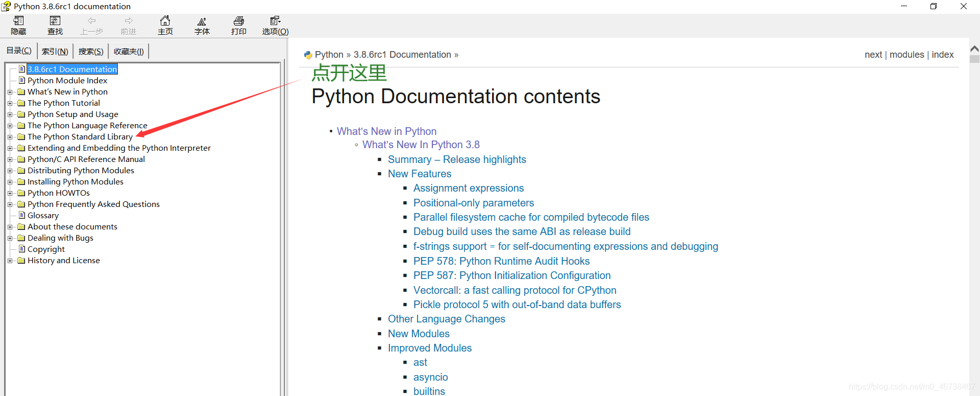Click the 查找 (Find) toolbar icon
This screenshot has width=980, height=396.
[55, 21]
